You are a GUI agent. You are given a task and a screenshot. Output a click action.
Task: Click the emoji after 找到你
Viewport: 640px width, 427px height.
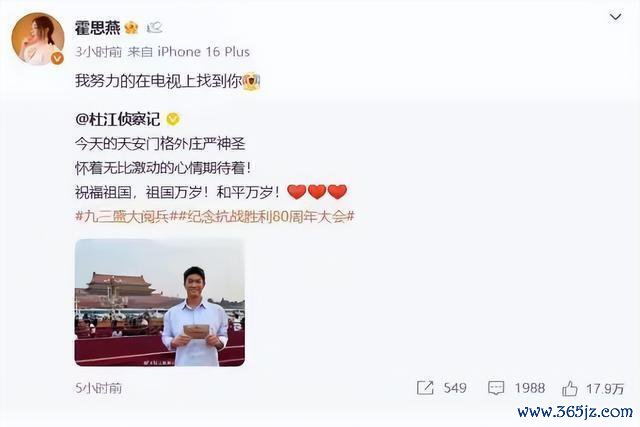pos(251,81)
